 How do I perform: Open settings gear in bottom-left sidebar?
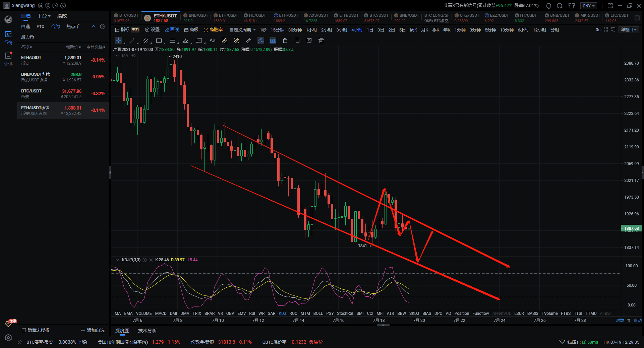(8, 338)
